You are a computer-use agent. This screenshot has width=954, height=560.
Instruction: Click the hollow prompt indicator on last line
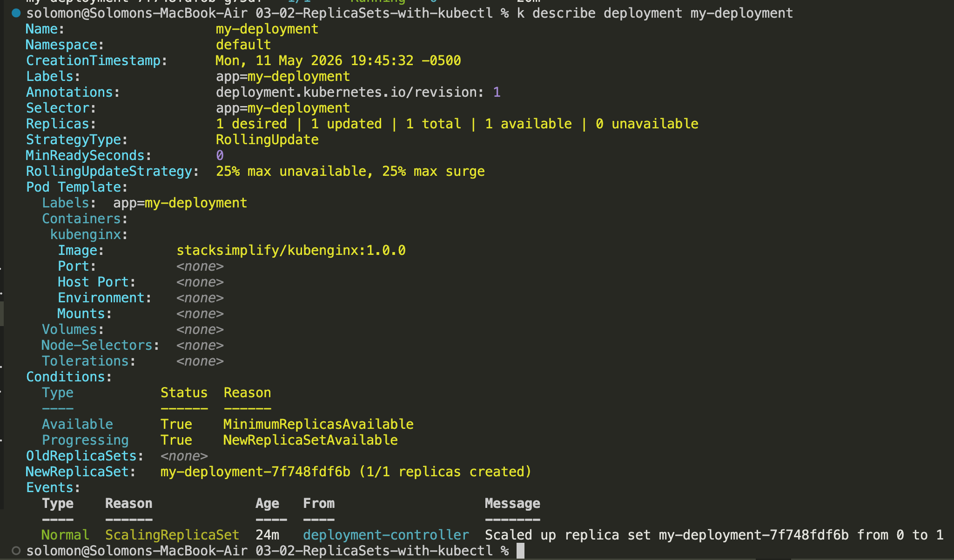(16, 551)
